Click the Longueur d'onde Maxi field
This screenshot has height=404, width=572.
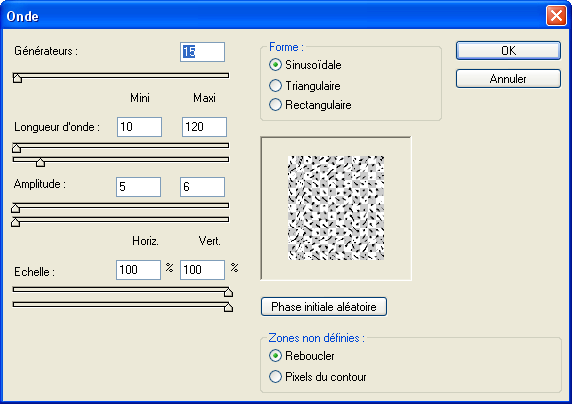[x=204, y=127]
